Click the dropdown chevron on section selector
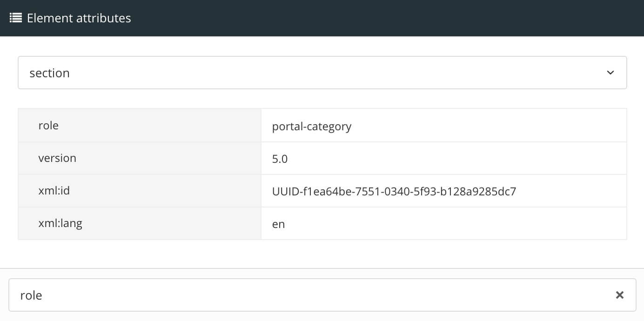This screenshot has width=644, height=321. (x=610, y=73)
